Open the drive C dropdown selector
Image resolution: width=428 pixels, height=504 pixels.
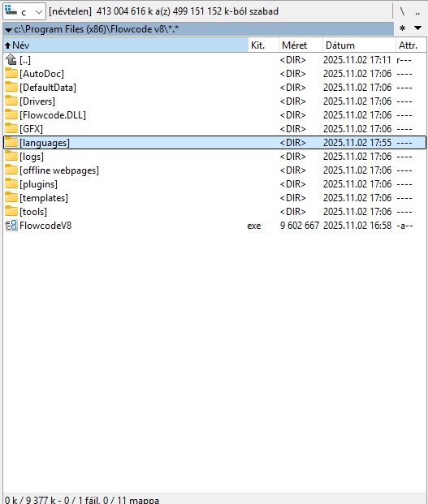[24, 12]
